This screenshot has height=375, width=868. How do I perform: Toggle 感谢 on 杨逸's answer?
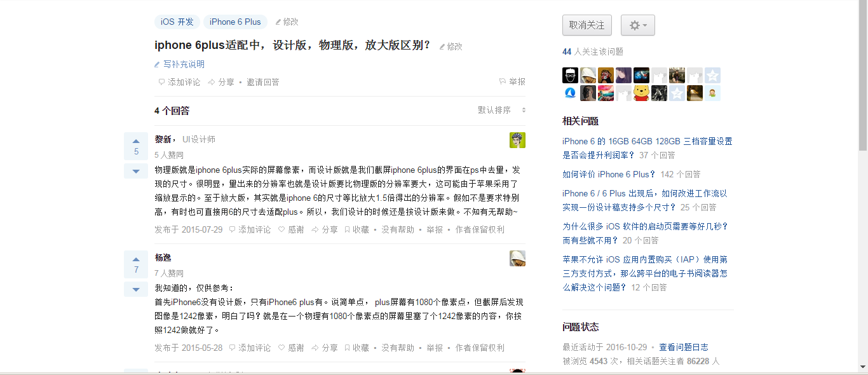click(291, 348)
